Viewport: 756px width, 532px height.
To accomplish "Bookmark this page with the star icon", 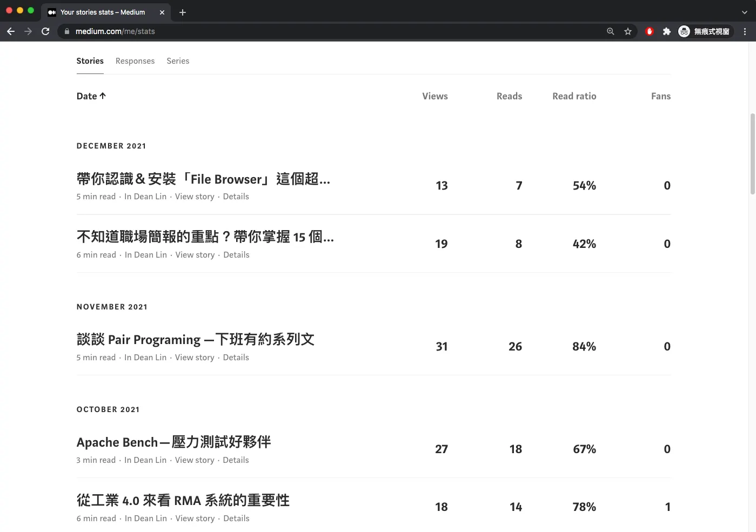I will click(x=628, y=31).
